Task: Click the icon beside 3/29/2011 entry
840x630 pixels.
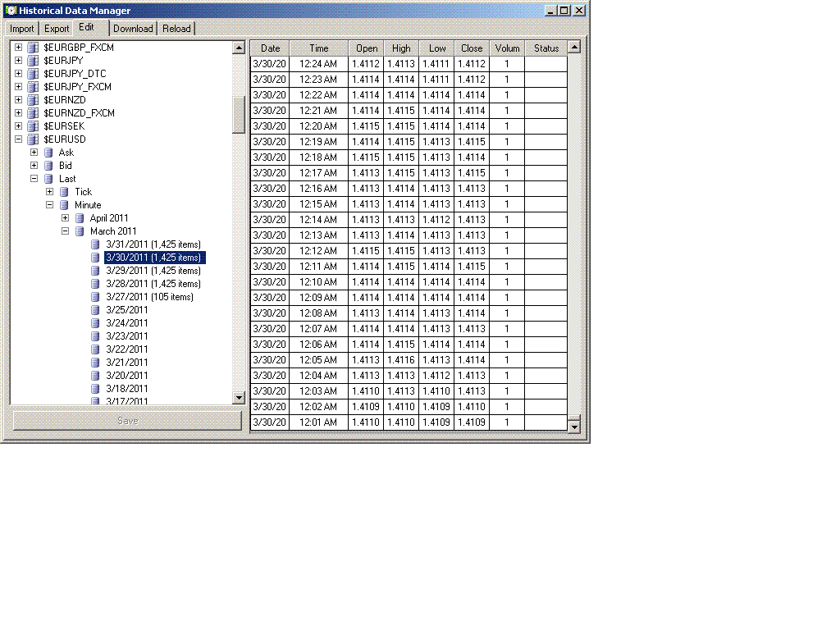Action: click(95, 271)
